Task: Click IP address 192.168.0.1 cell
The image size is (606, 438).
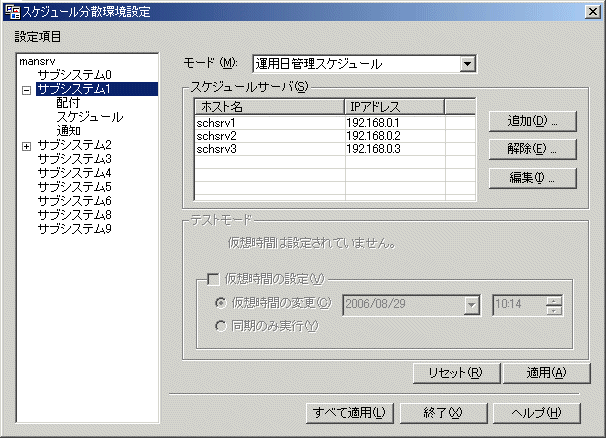Action: point(395,123)
